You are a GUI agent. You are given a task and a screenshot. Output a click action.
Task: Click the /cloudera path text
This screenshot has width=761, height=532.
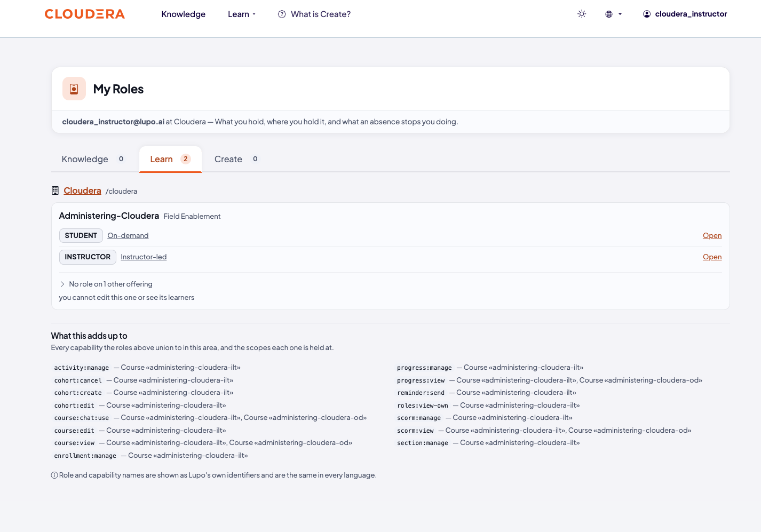point(121,191)
